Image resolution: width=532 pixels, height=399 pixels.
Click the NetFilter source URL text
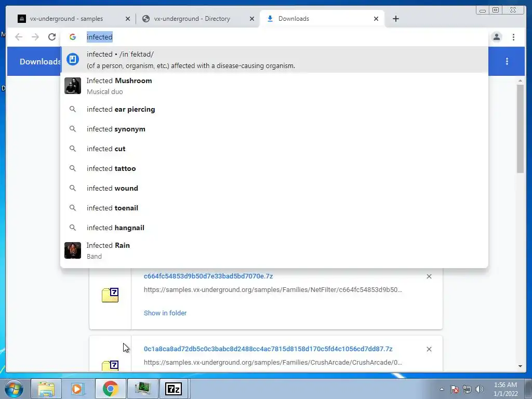273,290
